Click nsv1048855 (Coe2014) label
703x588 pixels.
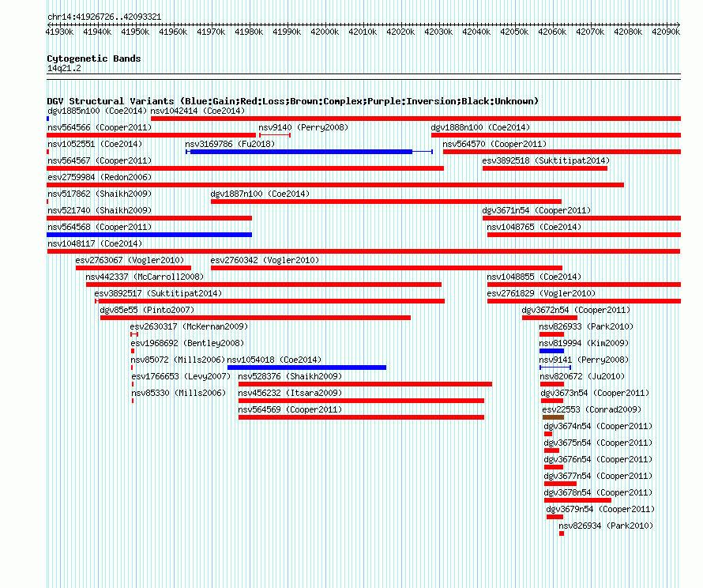pos(535,277)
